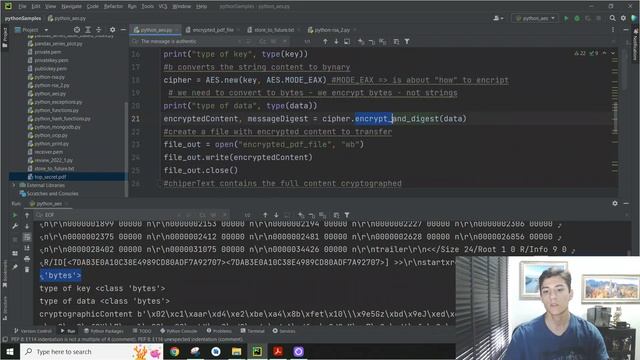
Task: Open File Explorer from taskbar
Action: coord(236,351)
